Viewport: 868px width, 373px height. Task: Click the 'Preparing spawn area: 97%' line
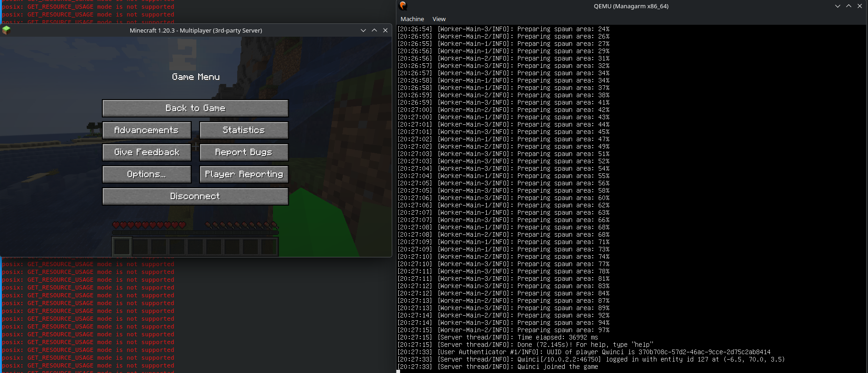click(503, 330)
